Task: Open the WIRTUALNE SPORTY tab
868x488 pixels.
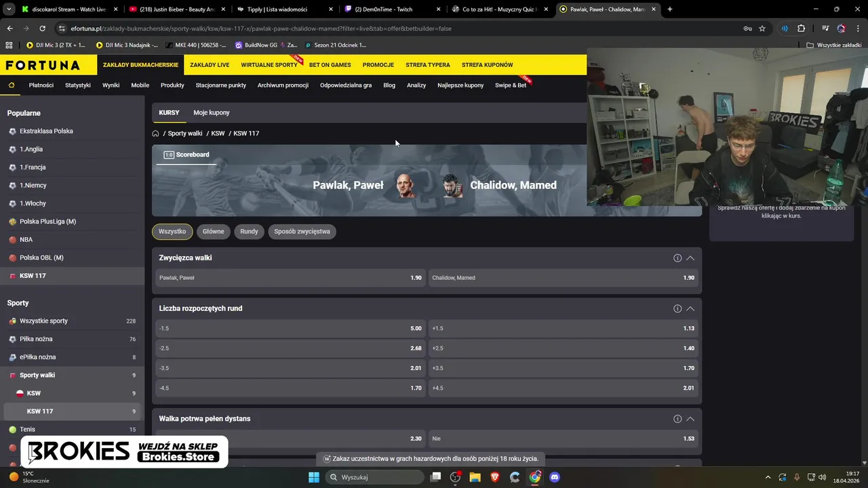Action: (x=269, y=65)
